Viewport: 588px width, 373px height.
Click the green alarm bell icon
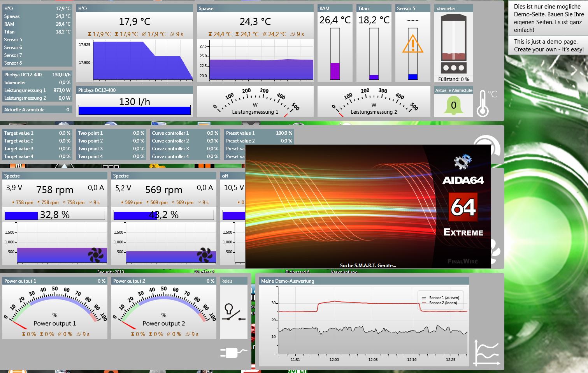(x=453, y=106)
